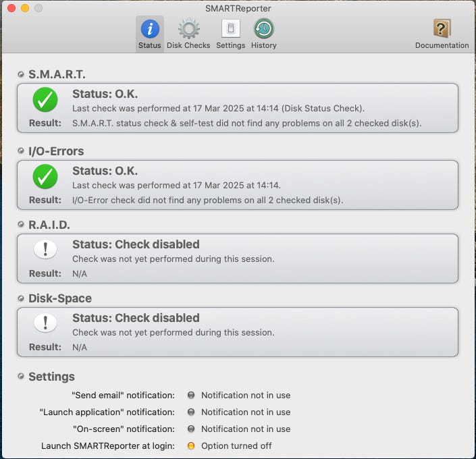Click the S.M.A.R.T. "Result:" label
The height and width of the screenshot is (459, 476).
[x=45, y=123]
